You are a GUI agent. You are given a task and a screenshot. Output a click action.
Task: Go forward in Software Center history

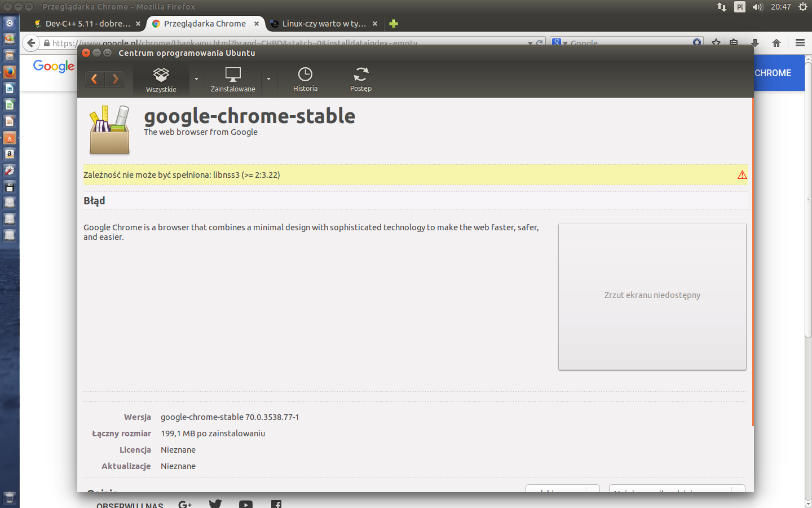coord(115,79)
